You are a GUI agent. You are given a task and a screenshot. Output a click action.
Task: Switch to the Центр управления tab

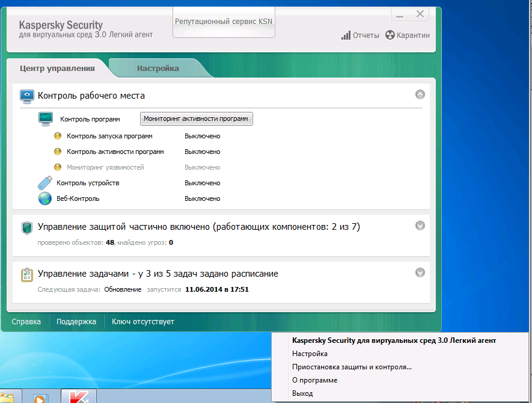click(x=57, y=68)
